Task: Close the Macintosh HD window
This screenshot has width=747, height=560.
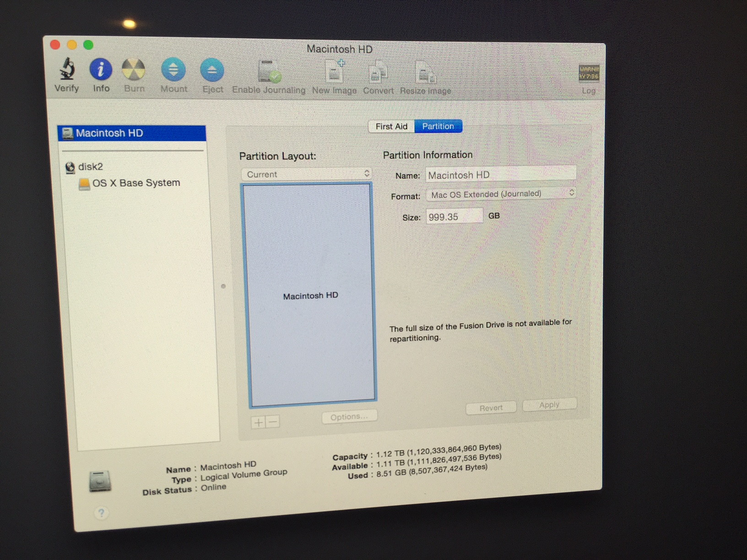Action: tap(55, 44)
